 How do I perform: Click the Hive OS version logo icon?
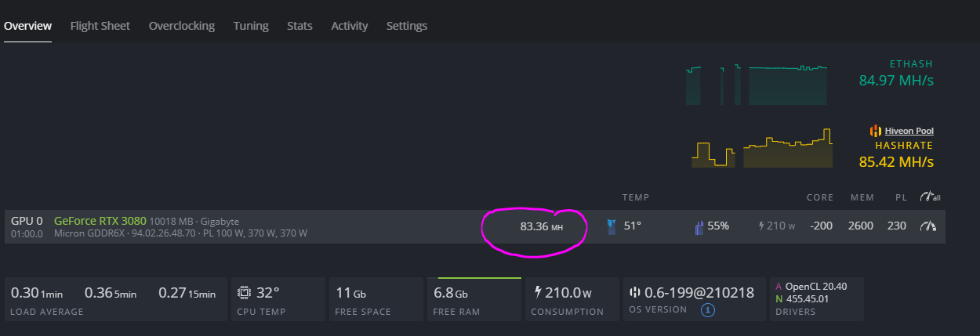[x=635, y=292]
